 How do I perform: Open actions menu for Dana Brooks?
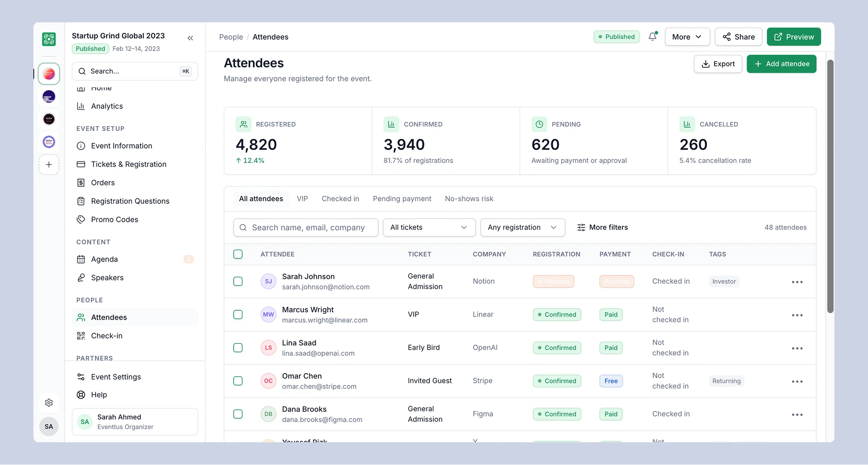click(x=797, y=415)
